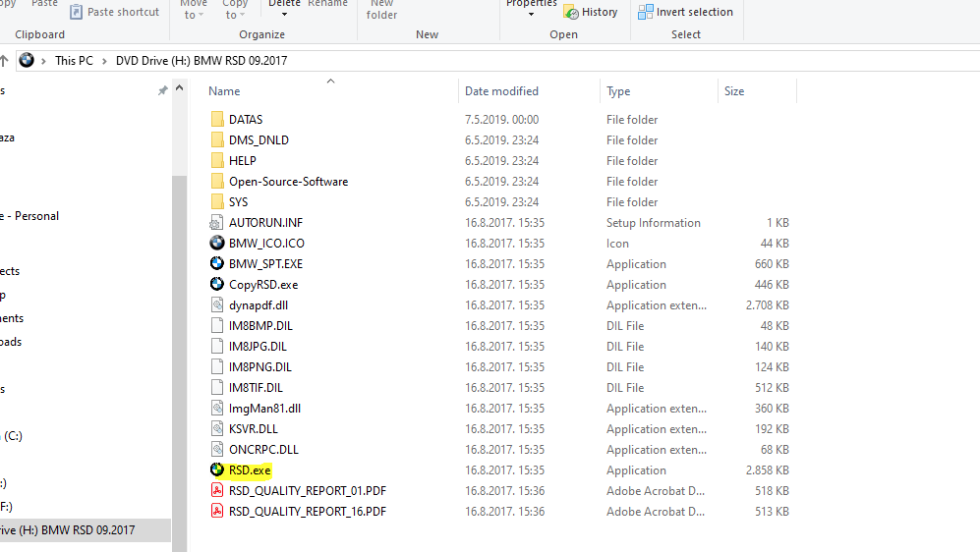Click the Paste shortcut ribbon icon

point(77,12)
